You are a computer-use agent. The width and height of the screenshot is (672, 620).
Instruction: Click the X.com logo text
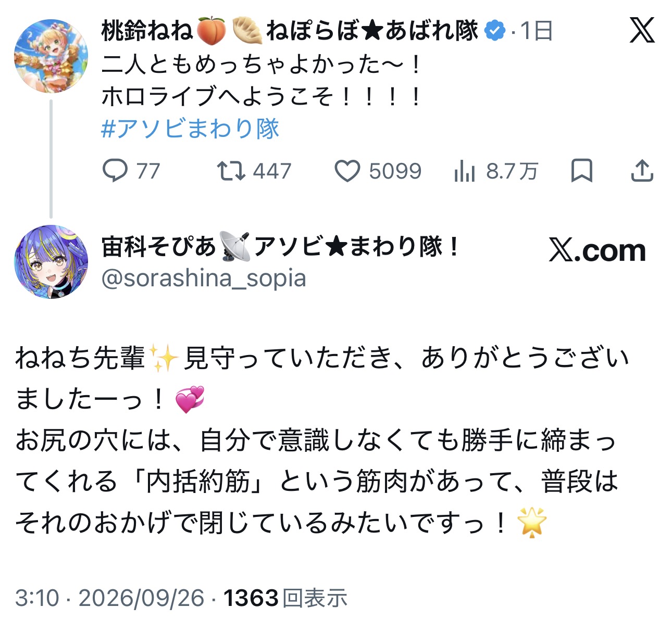597,250
